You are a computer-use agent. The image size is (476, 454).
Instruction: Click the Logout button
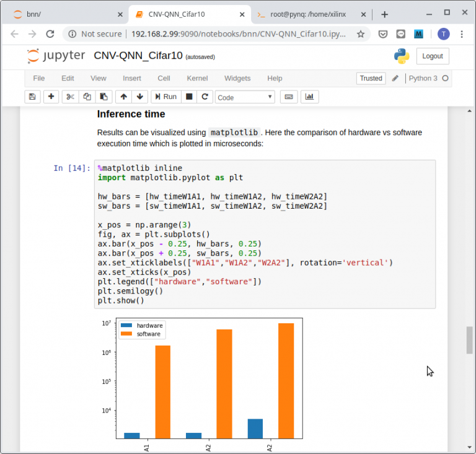tap(432, 56)
